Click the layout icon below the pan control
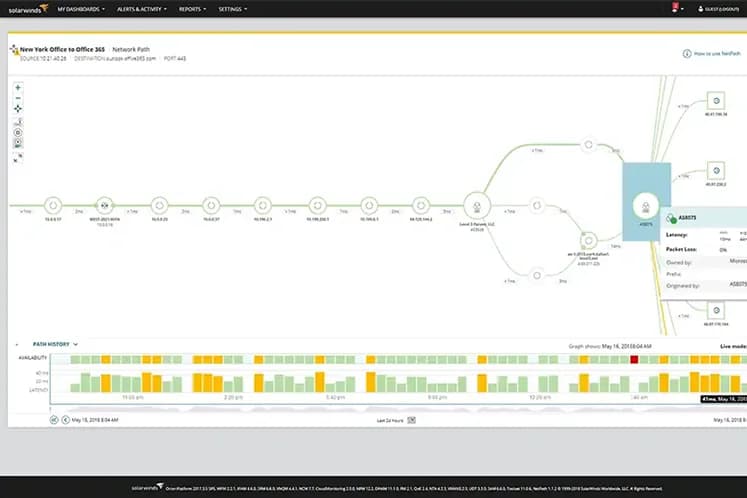The image size is (747, 498). 18,122
